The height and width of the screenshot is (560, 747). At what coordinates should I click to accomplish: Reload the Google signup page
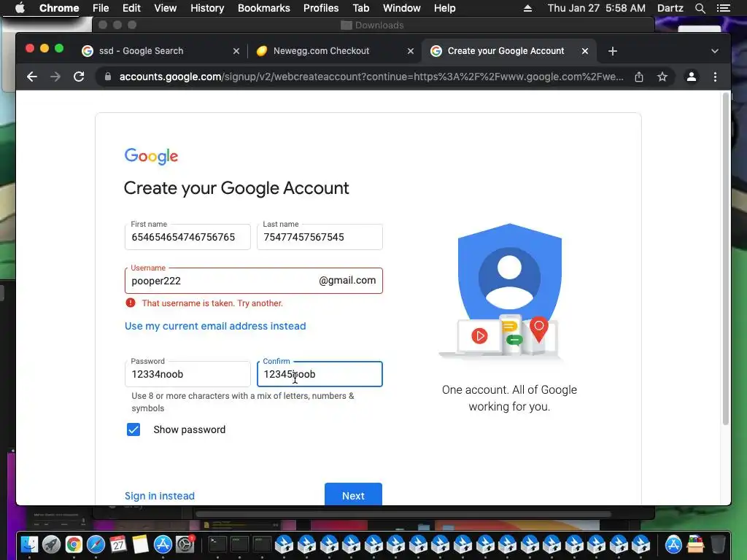tap(79, 77)
